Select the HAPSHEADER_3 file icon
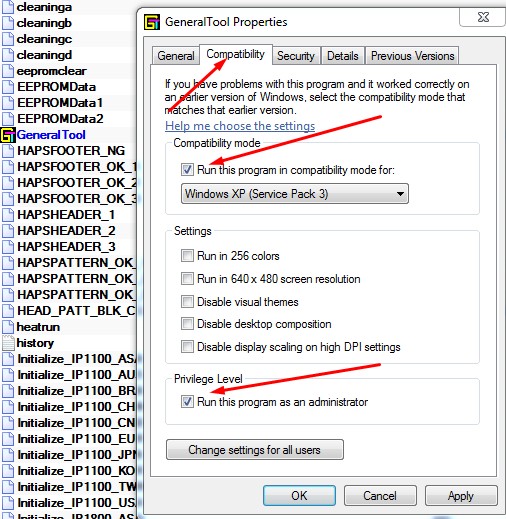Image resolution: width=506 pixels, height=519 pixels. (8, 247)
